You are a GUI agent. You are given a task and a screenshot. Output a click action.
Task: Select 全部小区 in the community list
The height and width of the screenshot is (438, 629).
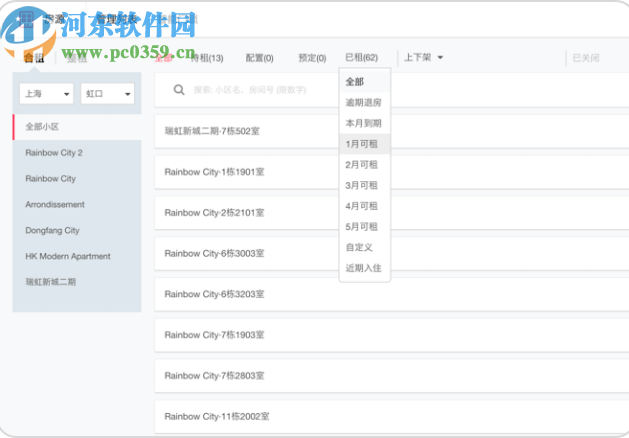coord(77,127)
